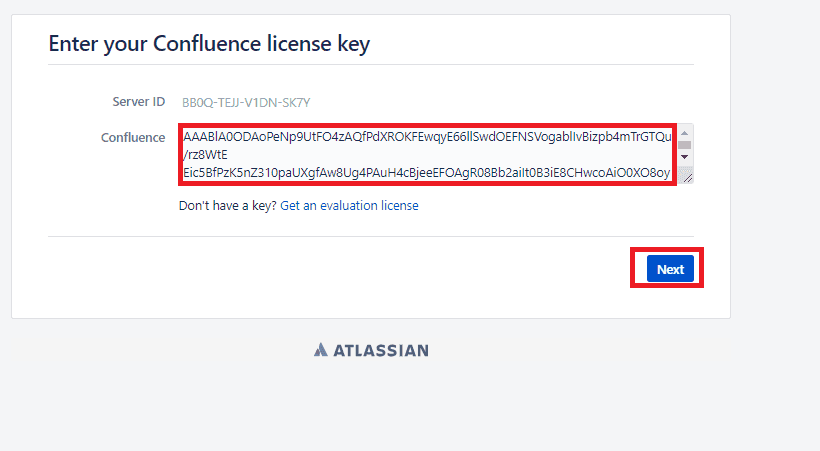Image resolution: width=820 pixels, height=451 pixels.
Task: Click the license textarea's resize grip
Action: [x=686, y=176]
